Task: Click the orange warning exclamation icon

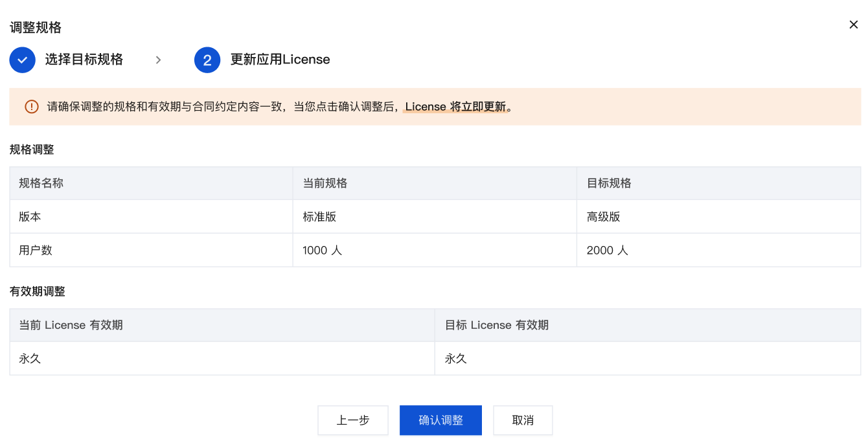Action: (x=31, y=107)
